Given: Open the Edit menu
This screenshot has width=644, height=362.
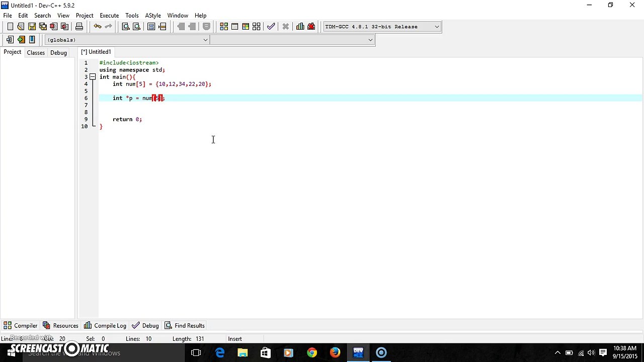Looking at the screenshot, I should pos(23,16).
